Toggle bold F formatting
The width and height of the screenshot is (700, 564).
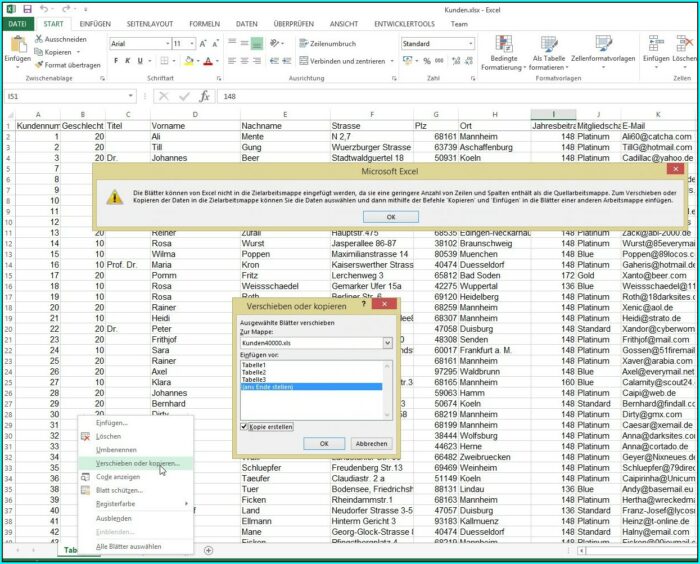pyautogui.click(x=116, y=61)
